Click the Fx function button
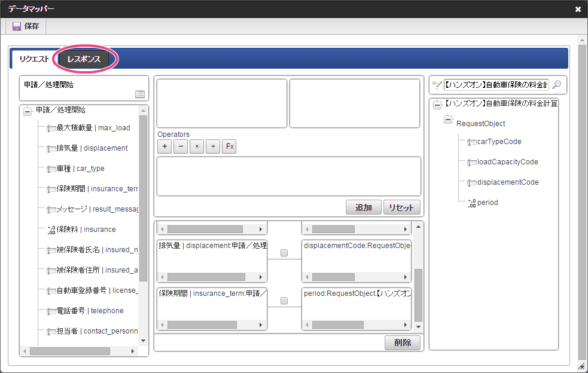Screen dimensions: 588x373 [x=229, y=146]
